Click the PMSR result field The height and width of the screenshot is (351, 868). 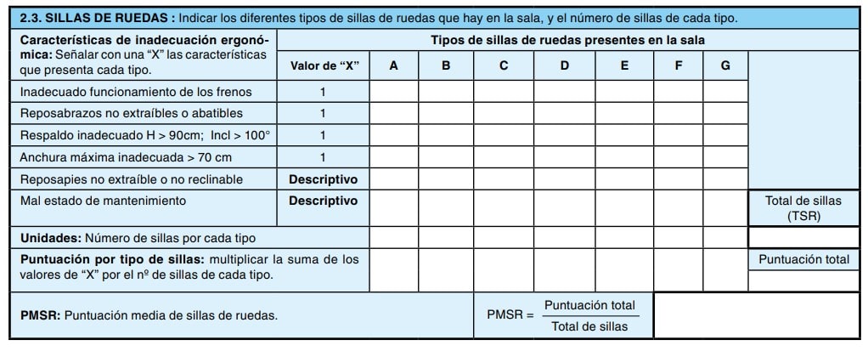pyautogui.click(x=756, y=315)
